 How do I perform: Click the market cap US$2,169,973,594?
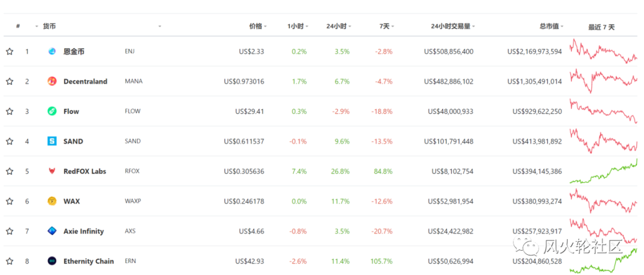click(534, 51)
